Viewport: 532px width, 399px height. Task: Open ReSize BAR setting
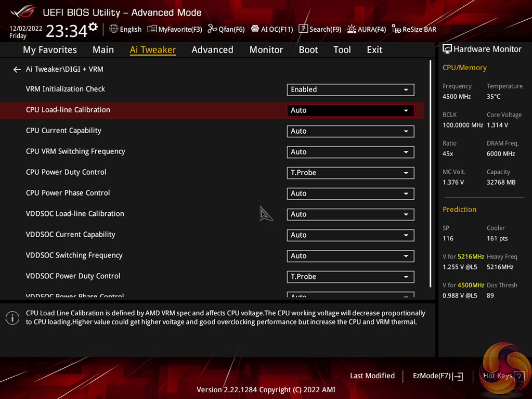(414, 29)
